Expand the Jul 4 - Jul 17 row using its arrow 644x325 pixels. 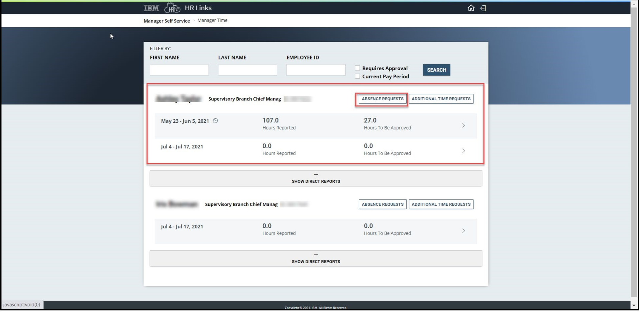pyautogui.click(x=463, y=151)
